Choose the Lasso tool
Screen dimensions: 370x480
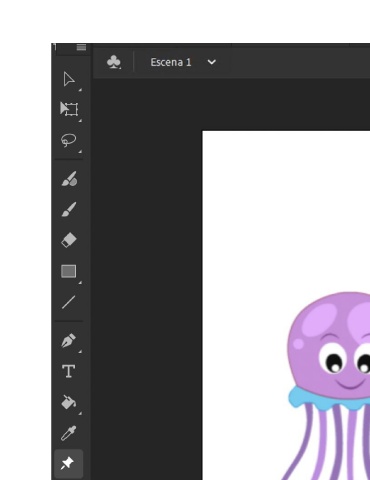69,140
